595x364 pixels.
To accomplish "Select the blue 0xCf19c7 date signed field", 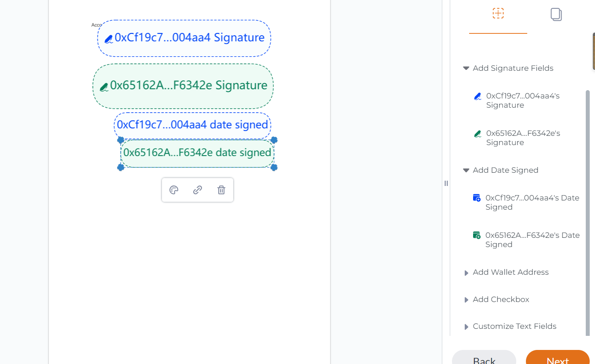I will [x=192, y=125].
